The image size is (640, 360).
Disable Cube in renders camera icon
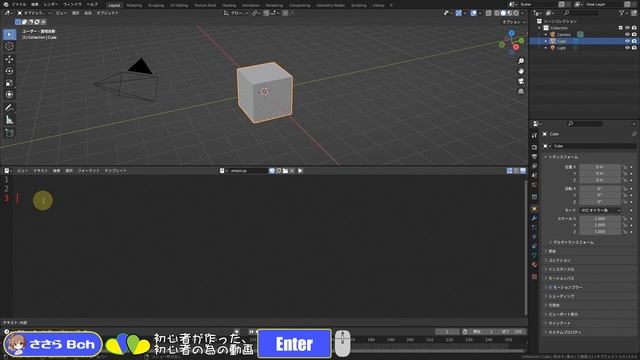point(634,41)
